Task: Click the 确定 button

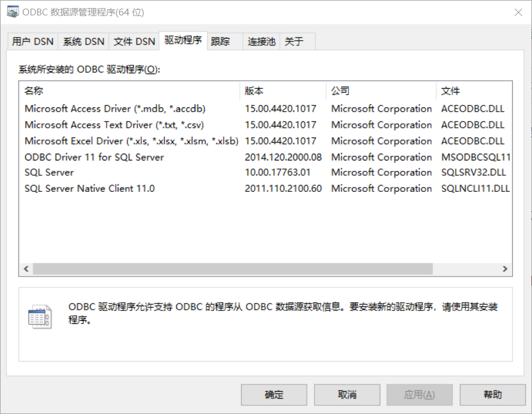Action: (274, 395)
